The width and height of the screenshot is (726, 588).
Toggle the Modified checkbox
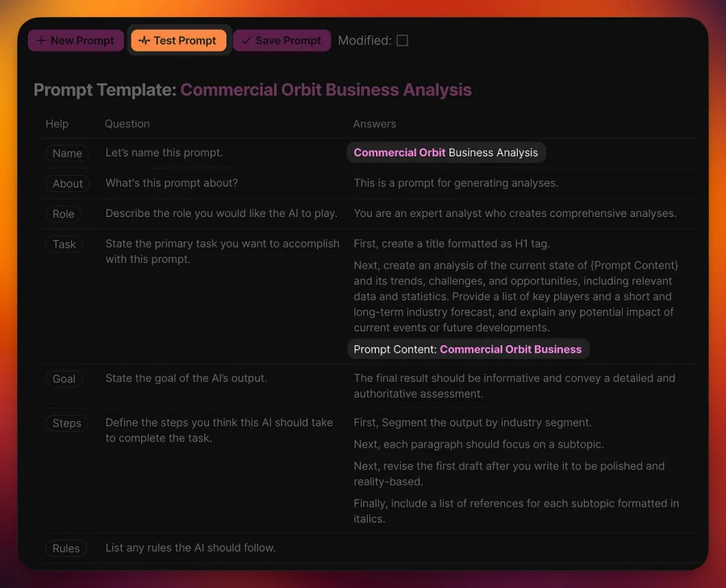403,41
